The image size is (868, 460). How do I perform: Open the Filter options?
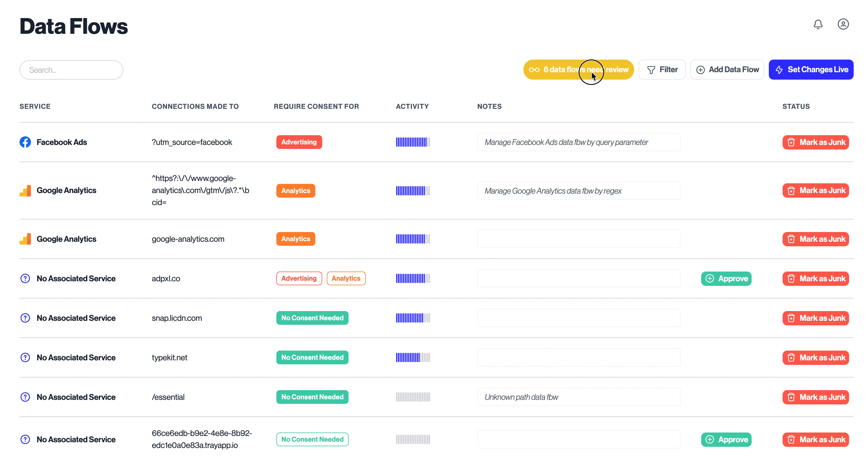(662, 70)
